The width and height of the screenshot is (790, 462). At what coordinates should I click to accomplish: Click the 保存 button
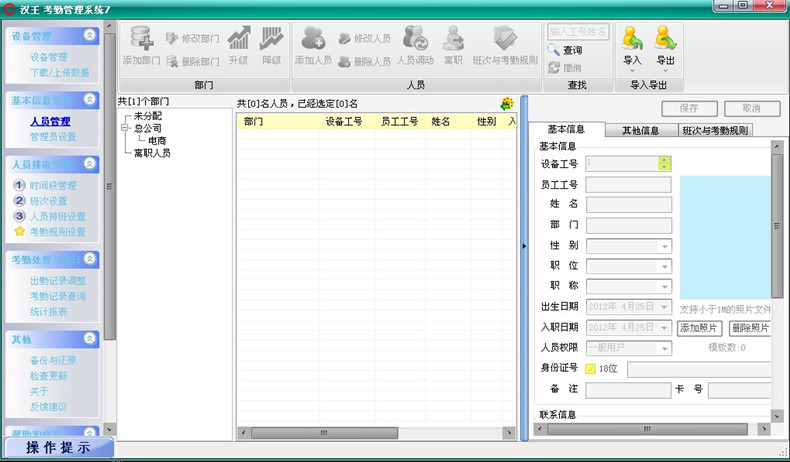tap(689, 108)
